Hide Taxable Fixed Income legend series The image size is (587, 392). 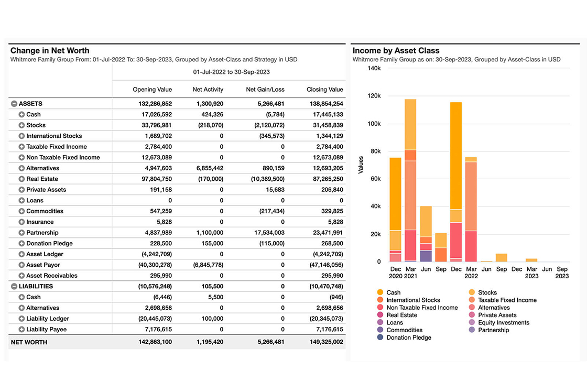(507, 300)
